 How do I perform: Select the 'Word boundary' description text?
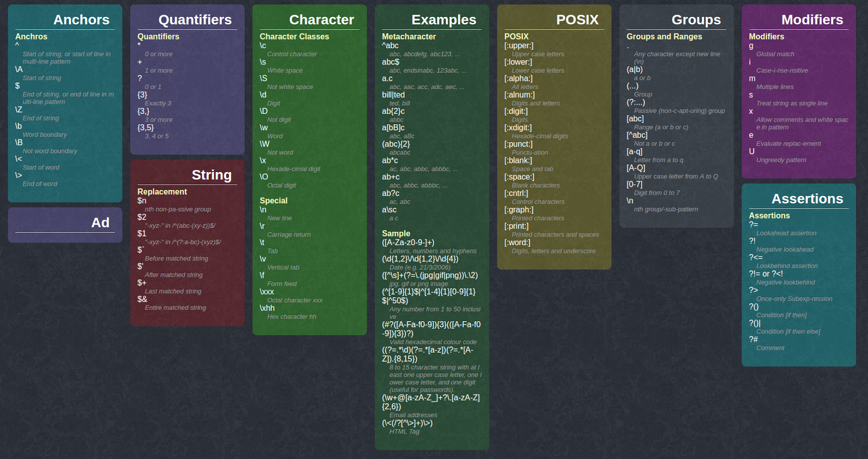pyautogui.click(x=44, y=135)
